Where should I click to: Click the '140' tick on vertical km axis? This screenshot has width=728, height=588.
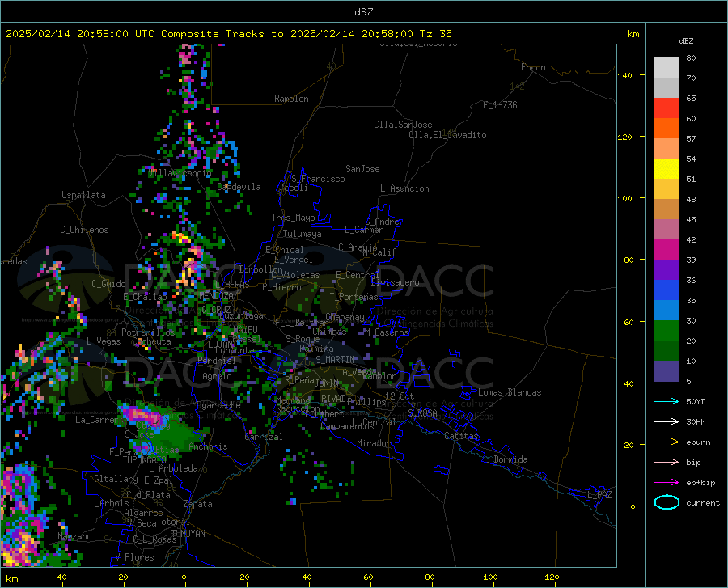[x=624, y=75]
